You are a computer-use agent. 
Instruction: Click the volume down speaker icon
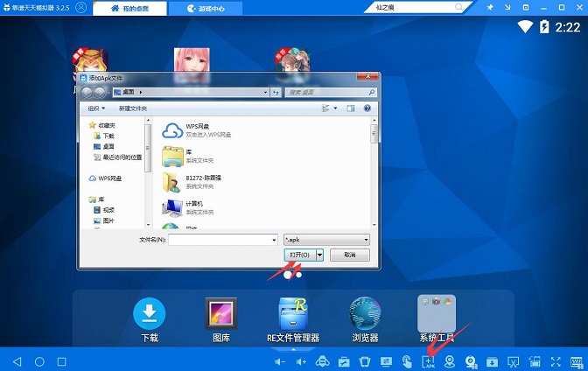tap(280, 361)
